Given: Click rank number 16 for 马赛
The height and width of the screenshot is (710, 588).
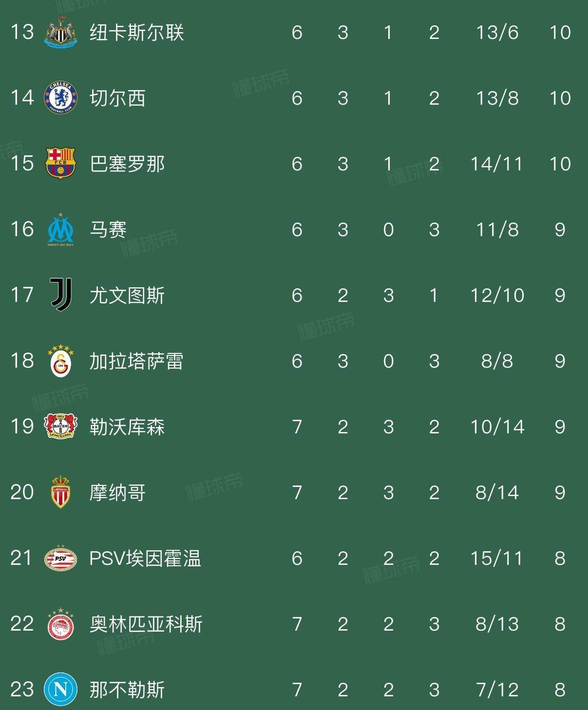Looking at the screenshot, I should [22, 229].
